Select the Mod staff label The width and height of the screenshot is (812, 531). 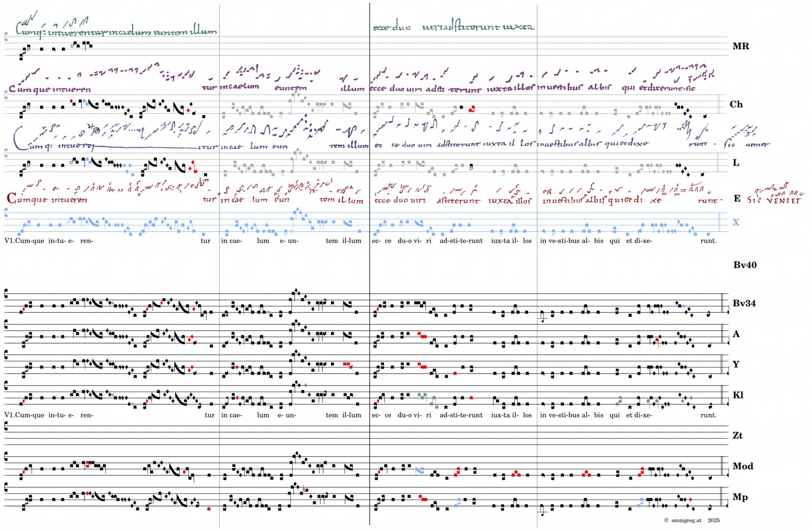(743, 466)
